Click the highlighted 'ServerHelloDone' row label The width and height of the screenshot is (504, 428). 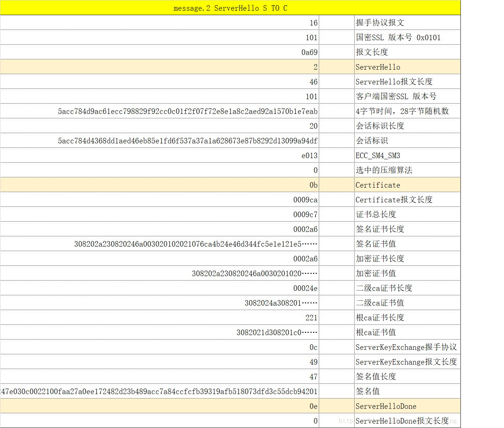pyautogui.click(x=386, y=406)
